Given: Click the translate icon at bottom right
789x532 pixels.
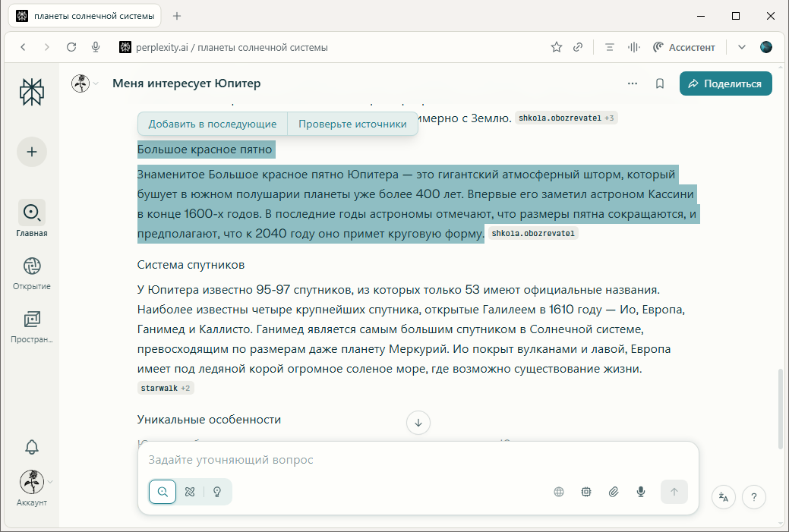Looking at the screenshot, I should point(724,497).
